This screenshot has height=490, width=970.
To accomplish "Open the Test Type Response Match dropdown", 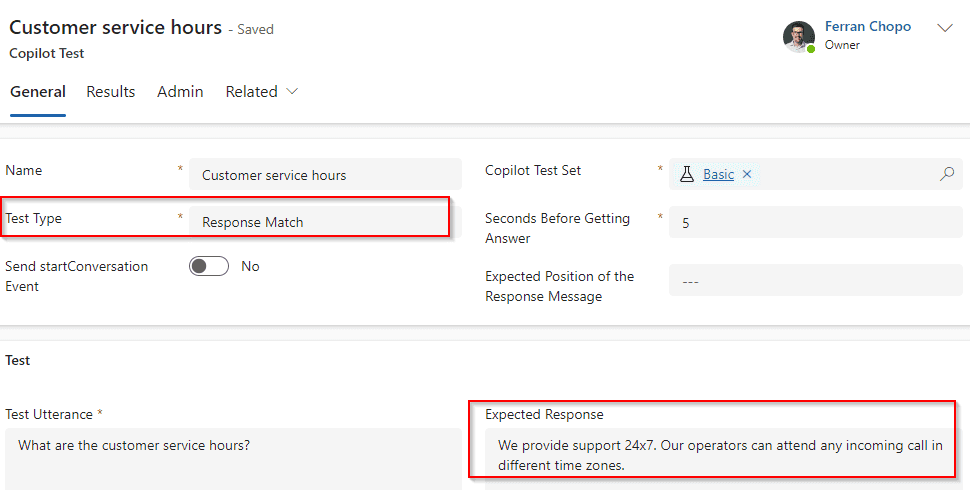I will click(x=325, y=222).
